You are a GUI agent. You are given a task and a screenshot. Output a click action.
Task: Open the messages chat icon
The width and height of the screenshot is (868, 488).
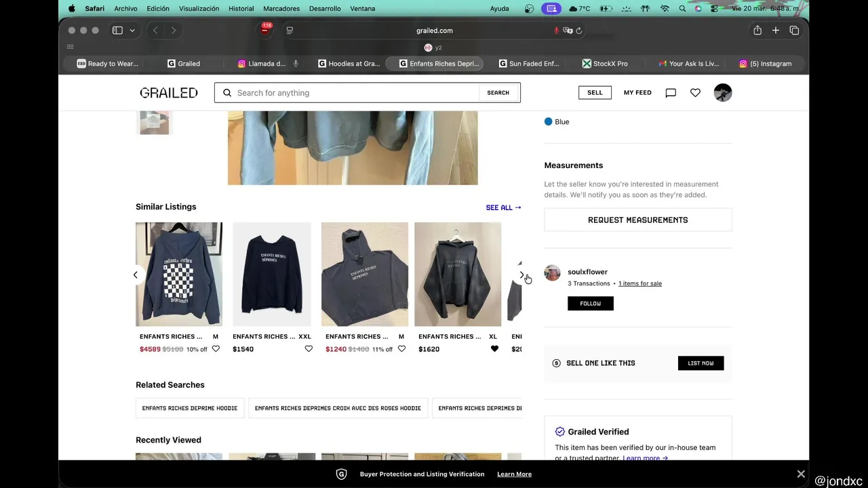[671, 93]
